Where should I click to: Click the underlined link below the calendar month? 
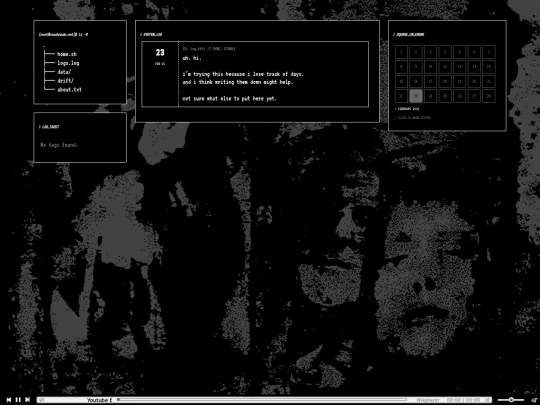point(414,118)
